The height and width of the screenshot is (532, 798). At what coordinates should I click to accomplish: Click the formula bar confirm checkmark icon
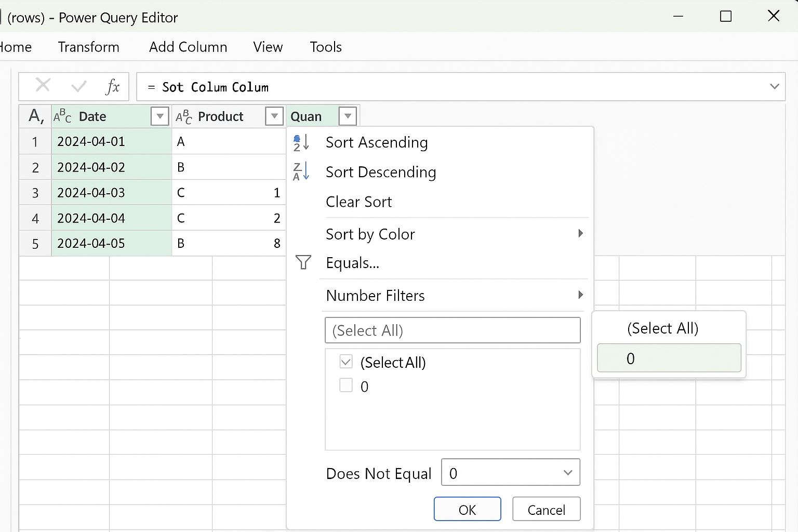(x=79, y=86)
